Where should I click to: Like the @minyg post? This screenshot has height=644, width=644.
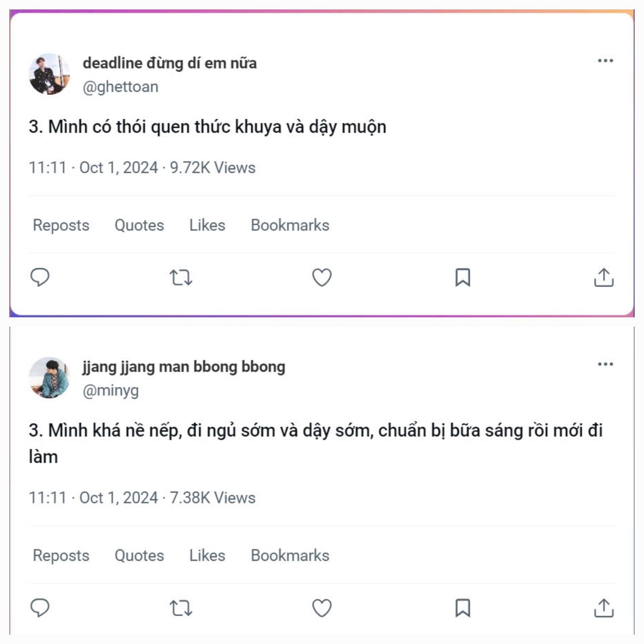pyautogui.click(x=322, y=608)
